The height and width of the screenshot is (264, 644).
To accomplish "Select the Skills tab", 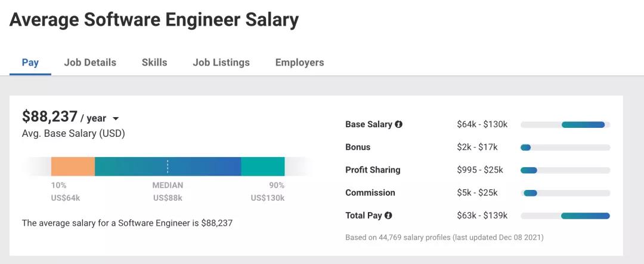I will pos(154,62).
